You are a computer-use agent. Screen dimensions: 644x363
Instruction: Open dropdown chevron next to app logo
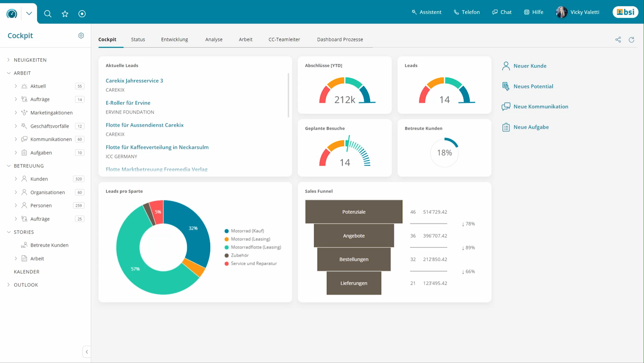29,13
